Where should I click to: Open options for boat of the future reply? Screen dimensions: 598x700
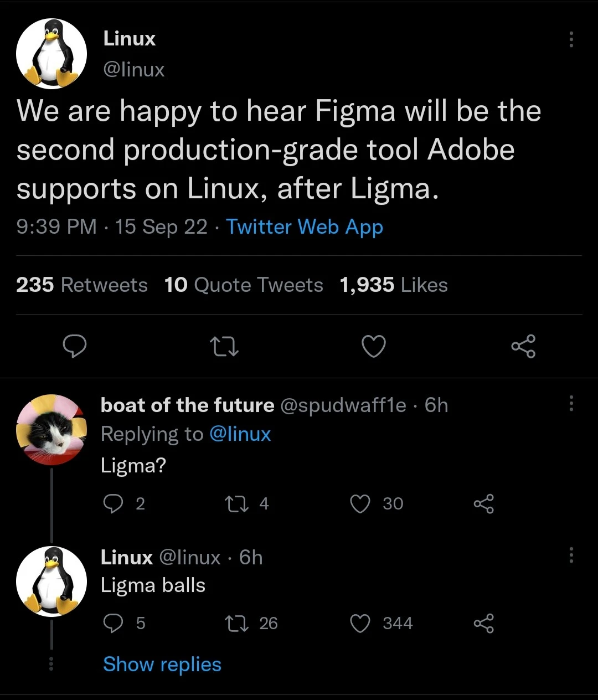click(x=571, y=404)
